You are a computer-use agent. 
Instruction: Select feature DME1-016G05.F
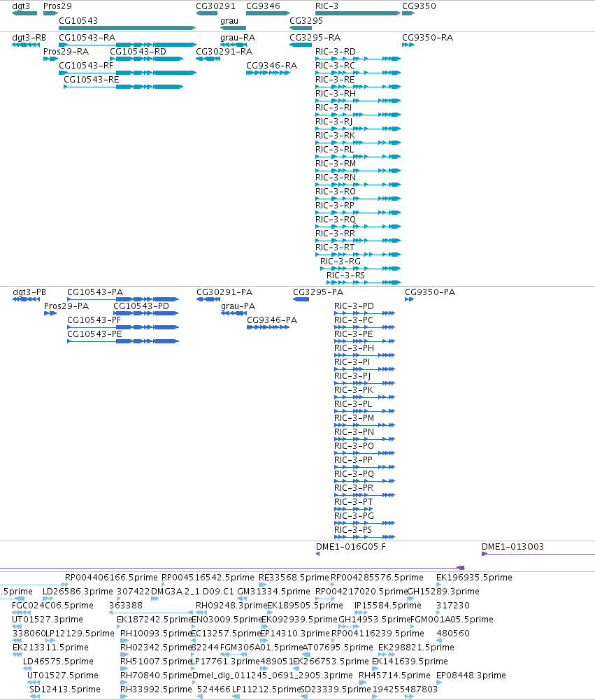click(318, 554)
